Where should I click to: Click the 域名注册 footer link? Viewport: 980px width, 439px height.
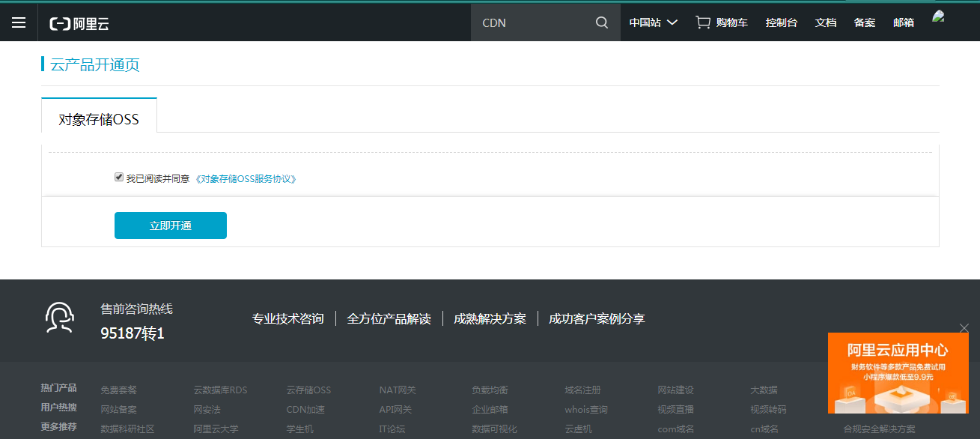pos(583,390)
